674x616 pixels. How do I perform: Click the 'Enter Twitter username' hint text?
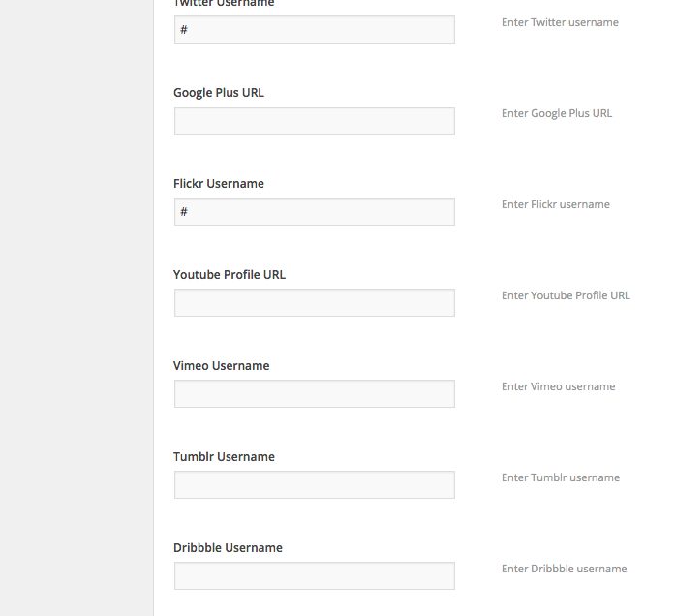(x=560, y=22)
